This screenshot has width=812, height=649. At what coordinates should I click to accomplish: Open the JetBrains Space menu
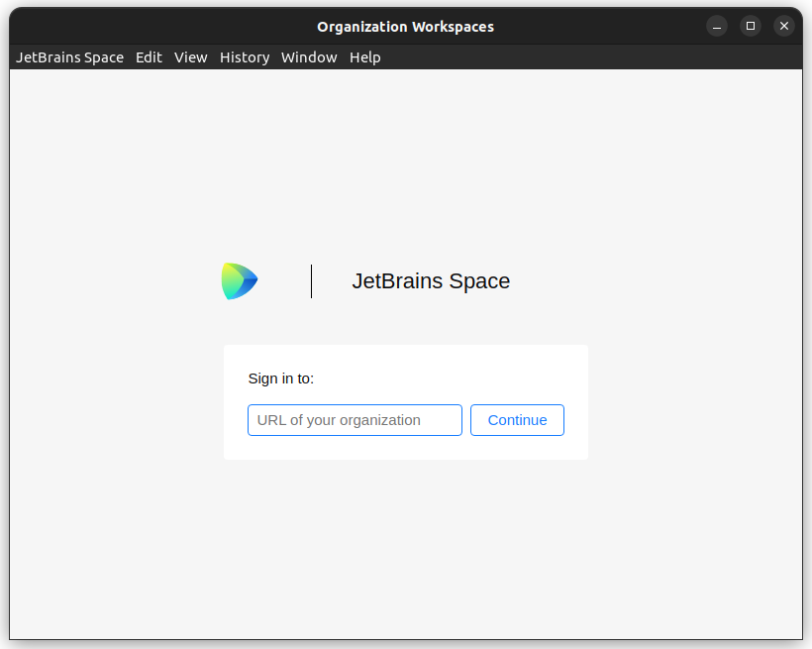pyautogui.click(x=70, y=57)
